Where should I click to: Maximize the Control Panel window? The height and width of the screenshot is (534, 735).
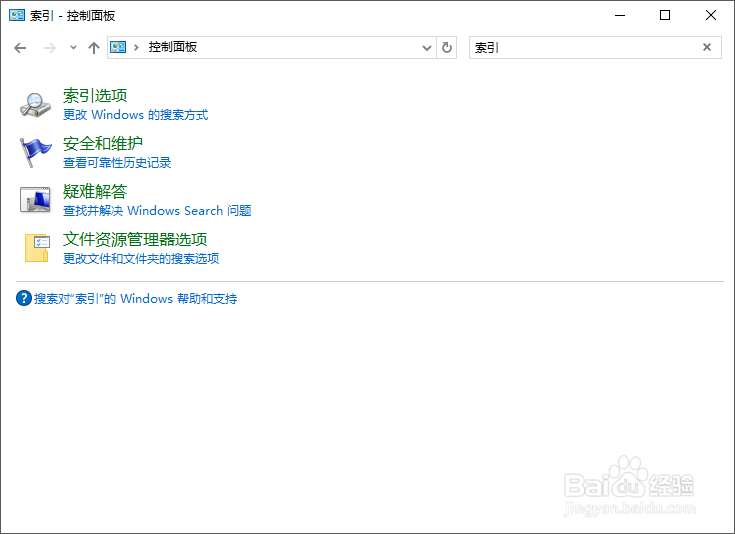(x=665, y=15)
